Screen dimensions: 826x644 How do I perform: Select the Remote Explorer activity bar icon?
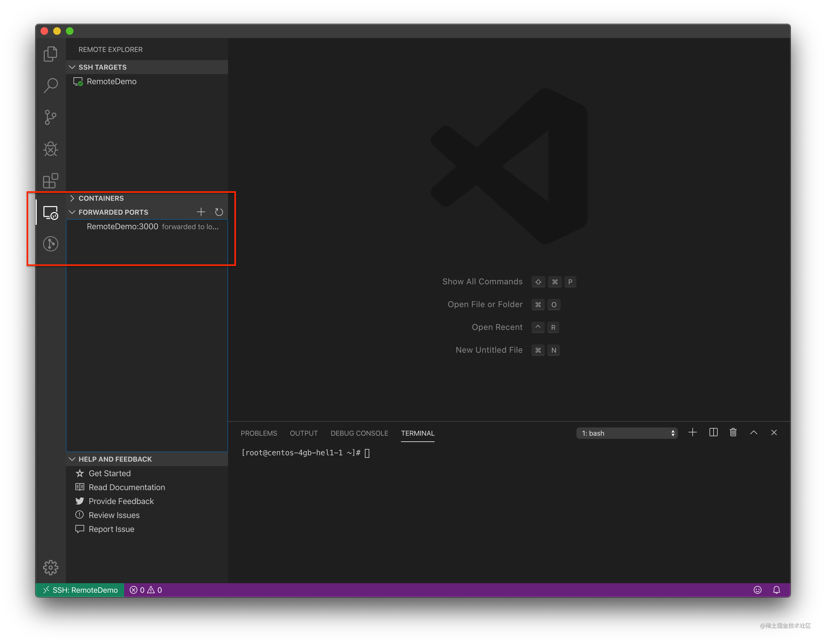click(50, 213)
